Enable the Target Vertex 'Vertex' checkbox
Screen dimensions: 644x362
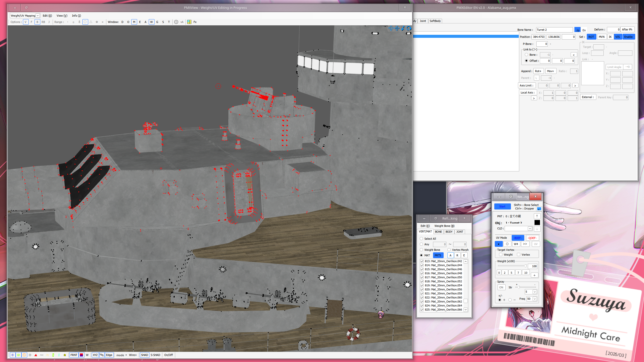click(519, 255)
